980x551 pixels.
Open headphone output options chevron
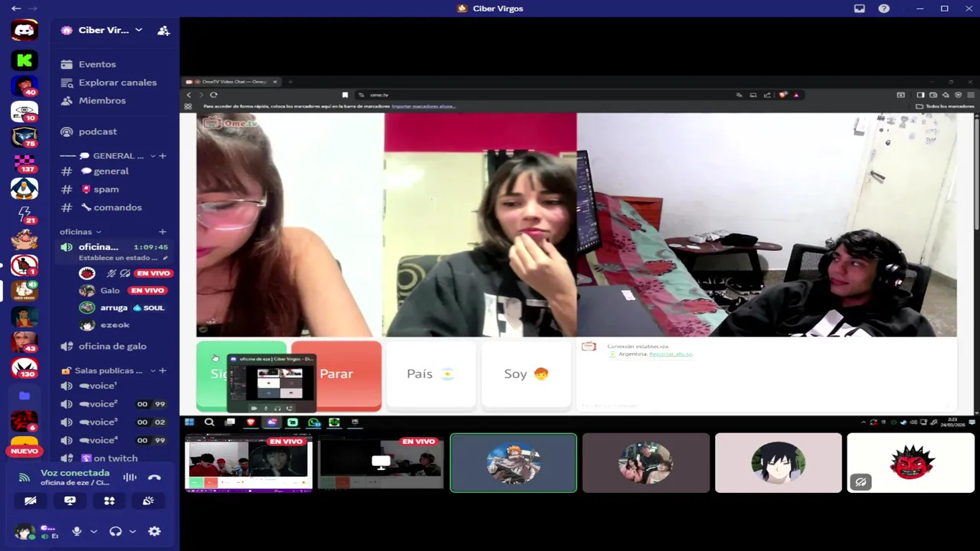tap(132, 531)
